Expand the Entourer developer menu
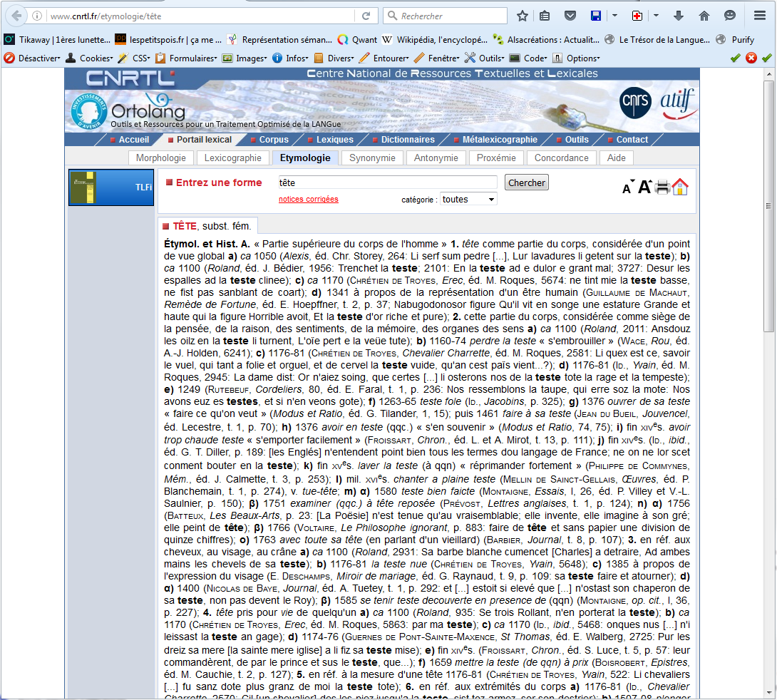The image size is (777, 700). pos(384,58)
